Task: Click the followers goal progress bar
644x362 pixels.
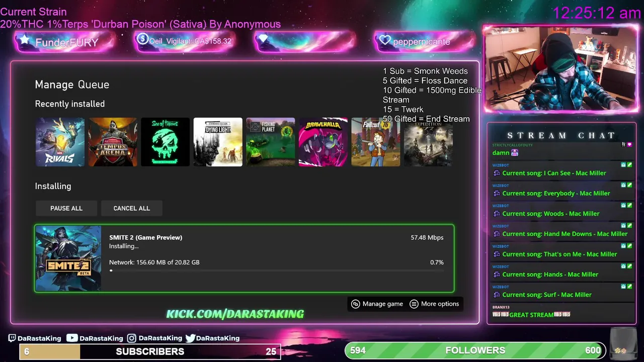Action: click(x=475, y=350)
